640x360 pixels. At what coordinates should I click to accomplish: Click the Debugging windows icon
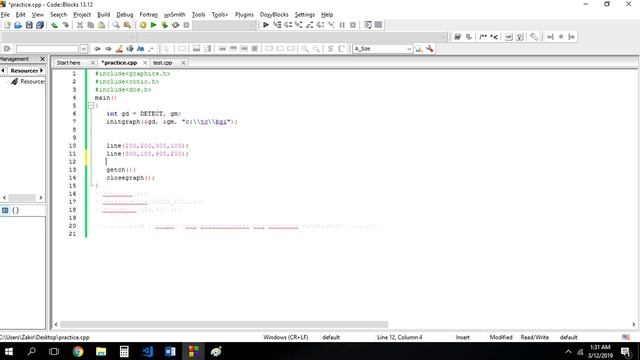click(368, 25)
